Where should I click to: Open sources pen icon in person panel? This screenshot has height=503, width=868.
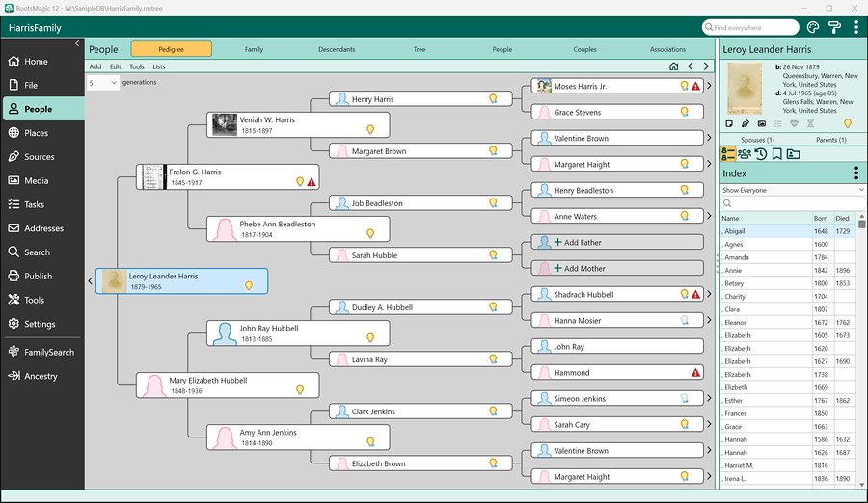pyautogui.click(x=746, y=124)
